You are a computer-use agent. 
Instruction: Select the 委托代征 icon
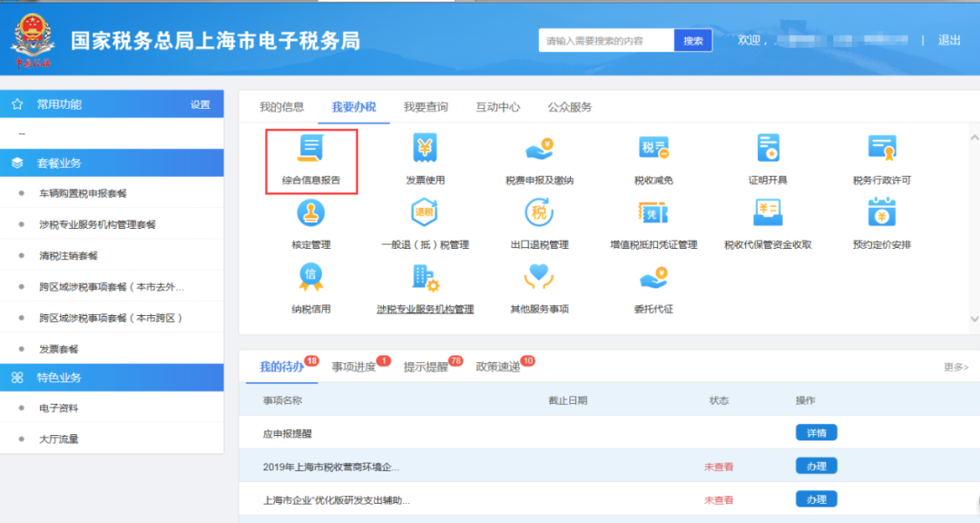pos(653,291)
